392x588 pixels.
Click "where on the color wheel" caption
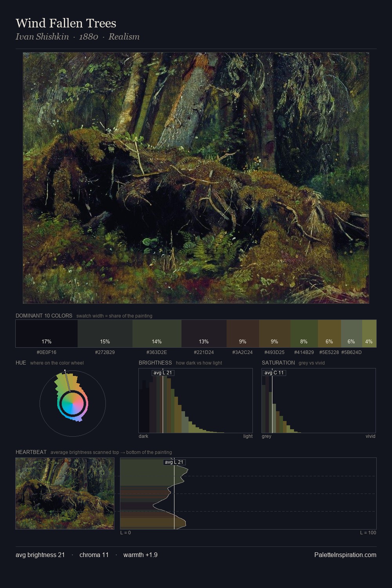coord(57,363)
